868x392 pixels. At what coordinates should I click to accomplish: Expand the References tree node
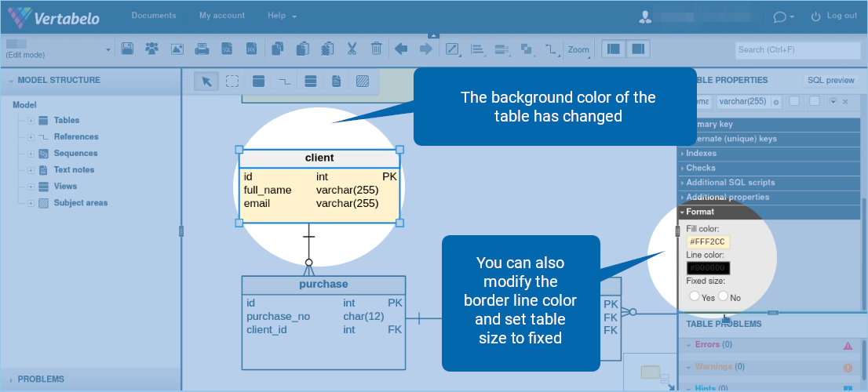point(31,137)
